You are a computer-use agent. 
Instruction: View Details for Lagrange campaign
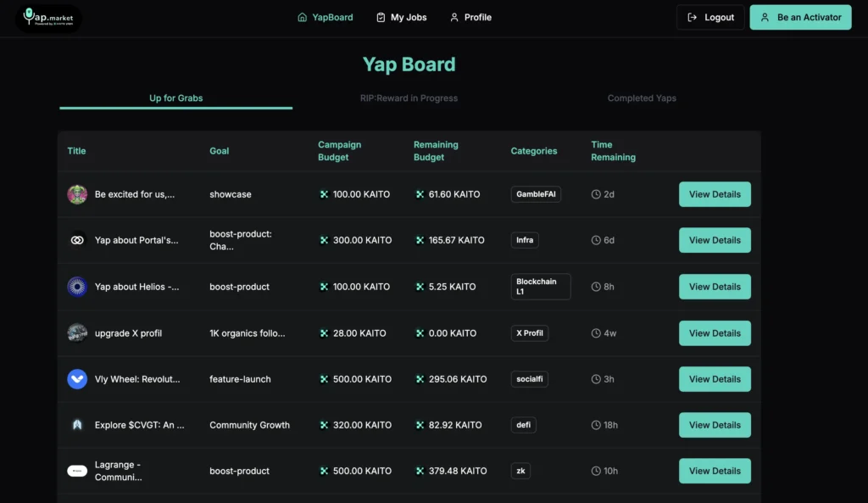pyautogui.click(x=715, y=471)
